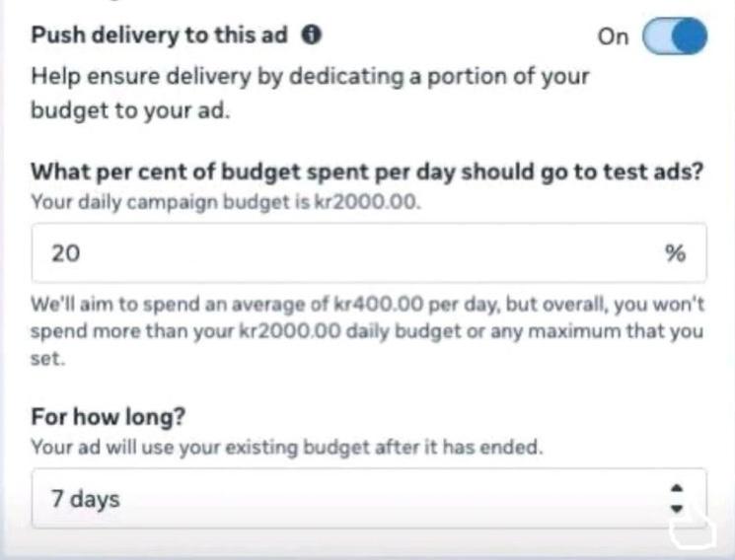Turn off the Push delivery toggle
735x560 pixels.
(x=675, y=37)
